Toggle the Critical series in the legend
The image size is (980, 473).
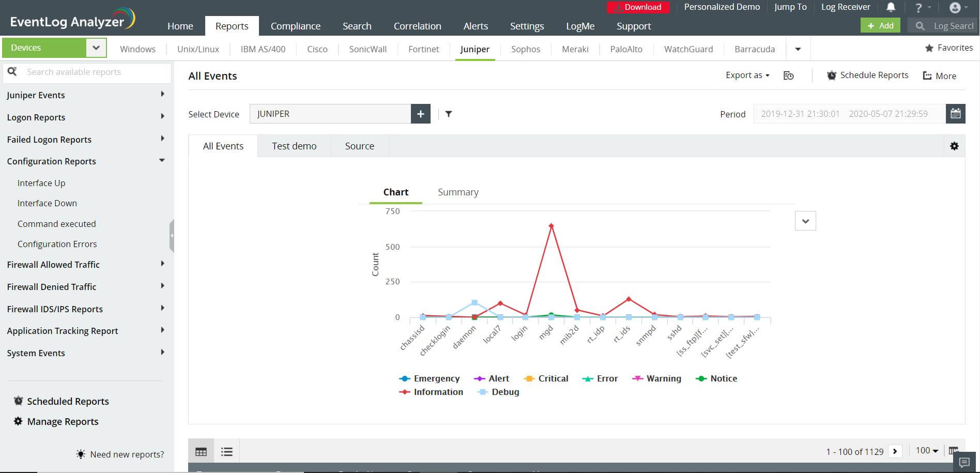tap(546, 378)
